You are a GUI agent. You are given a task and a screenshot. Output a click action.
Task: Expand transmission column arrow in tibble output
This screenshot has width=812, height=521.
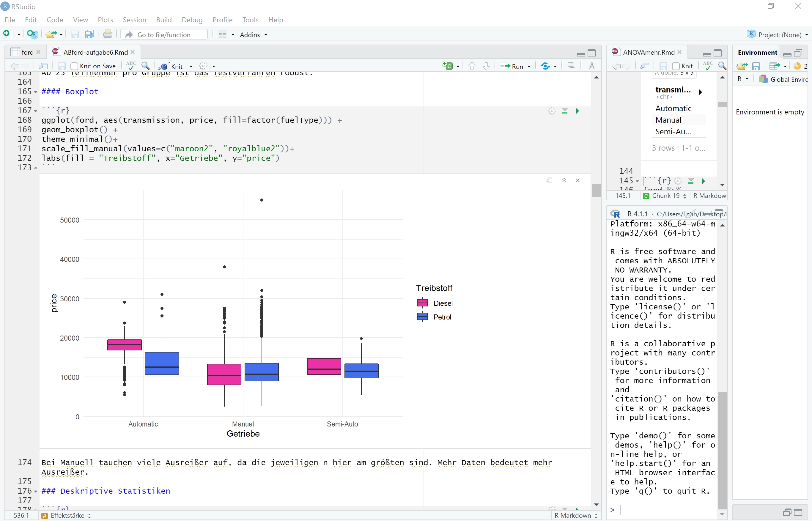tap(700, 92)
